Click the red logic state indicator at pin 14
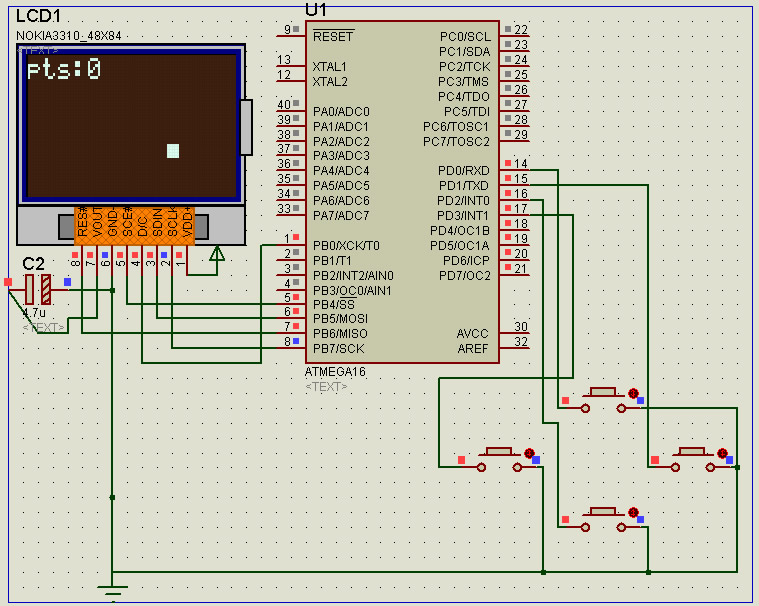This screenshot has width=759, height=606. click(x=508, y=163)
